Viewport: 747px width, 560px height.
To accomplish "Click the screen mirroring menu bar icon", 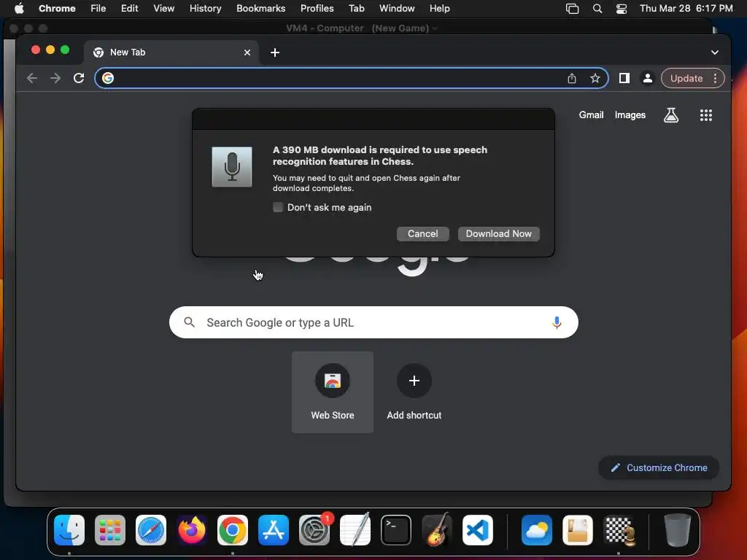I will click(x=572, y=9).
